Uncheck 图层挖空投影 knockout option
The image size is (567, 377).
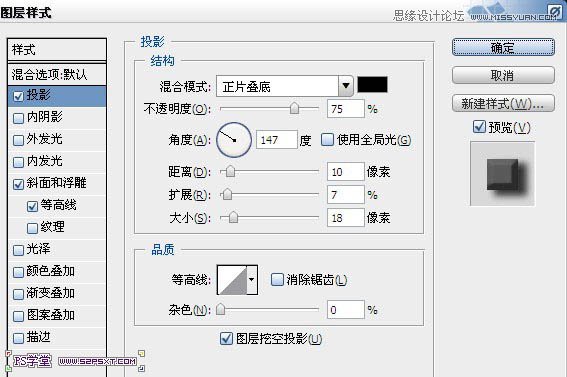click(226, 339)
